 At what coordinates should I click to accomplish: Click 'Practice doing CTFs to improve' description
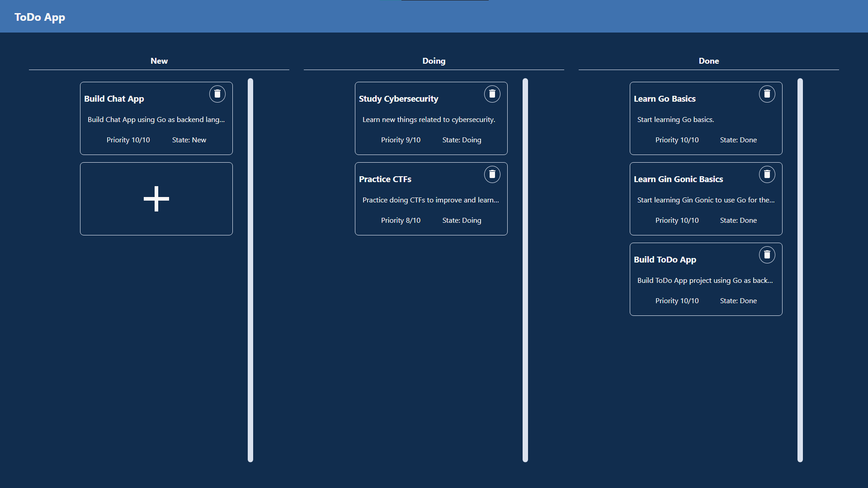coord(431,200)
